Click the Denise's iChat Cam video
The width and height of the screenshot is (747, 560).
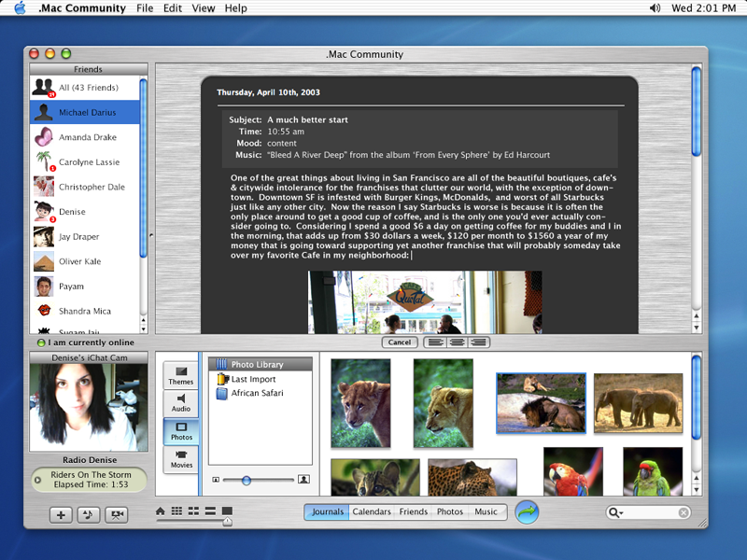click(x=89, y=408)
